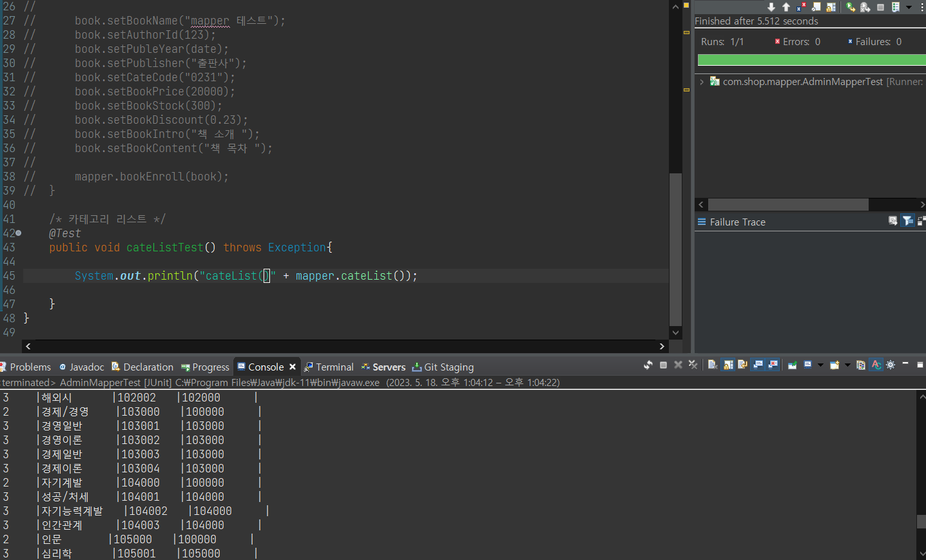
Task: Toggle show console on standard error change
Action: (773, 365)
